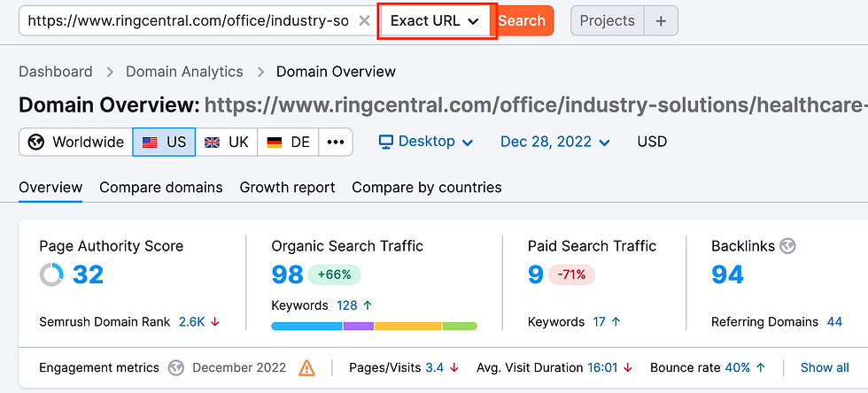Click the German flag icon
This screenshot has width=868, height=393.
click(274, 143)
